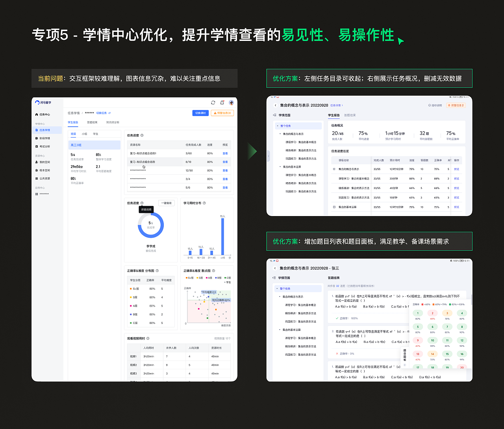Collapse the 整个任务 tree node
Image resolution: width=504 pixels, height=429 pixels.
tap(278, 126)
